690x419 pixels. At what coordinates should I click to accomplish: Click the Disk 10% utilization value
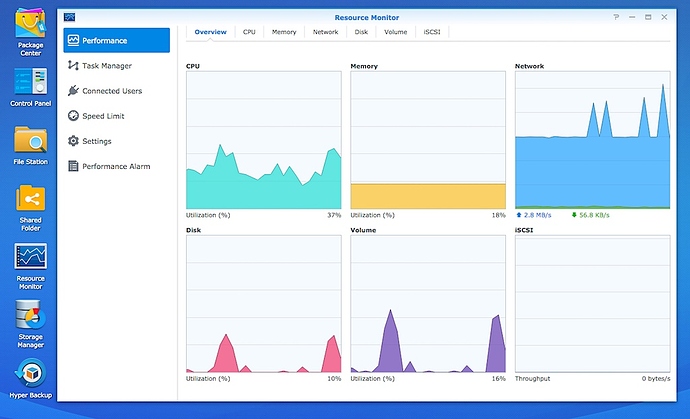point(334,379)
